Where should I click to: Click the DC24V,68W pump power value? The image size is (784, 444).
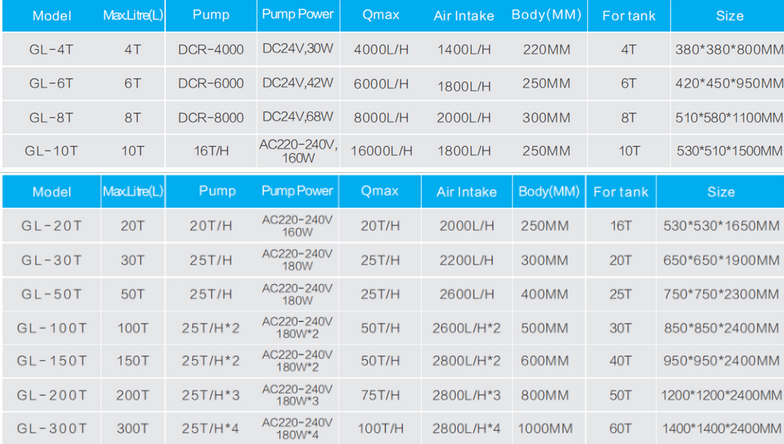[296, 116]
